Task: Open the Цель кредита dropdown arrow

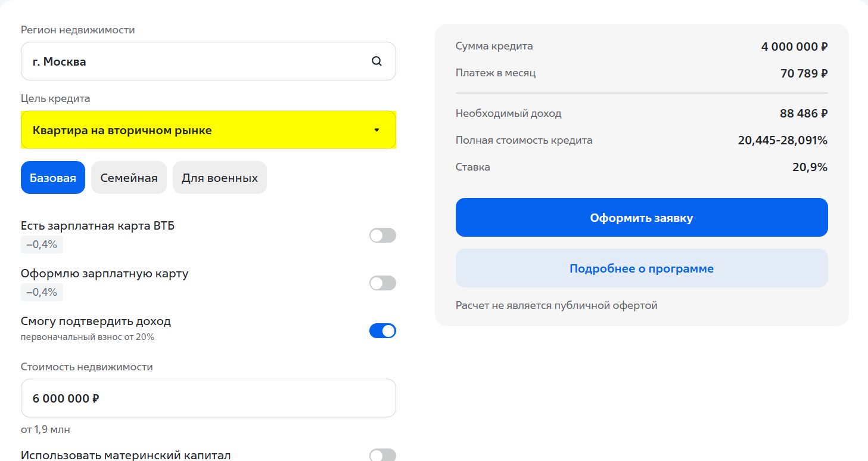Action: (377, 130)
